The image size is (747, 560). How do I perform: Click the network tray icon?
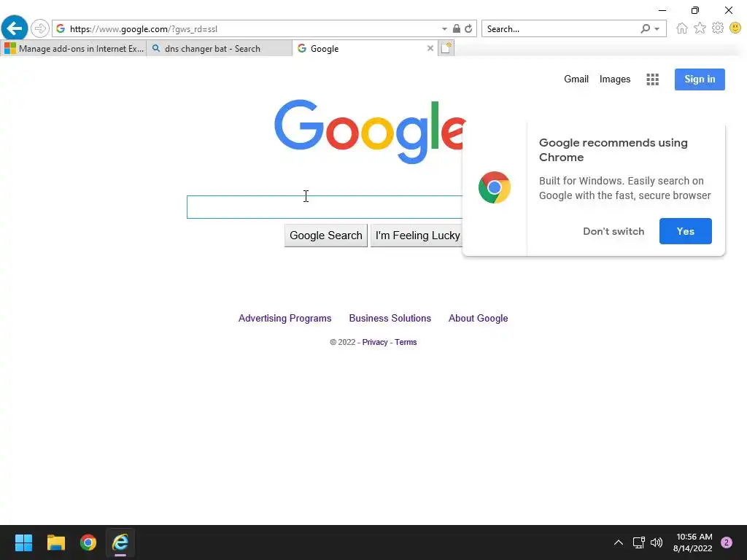tap(638, 542)
